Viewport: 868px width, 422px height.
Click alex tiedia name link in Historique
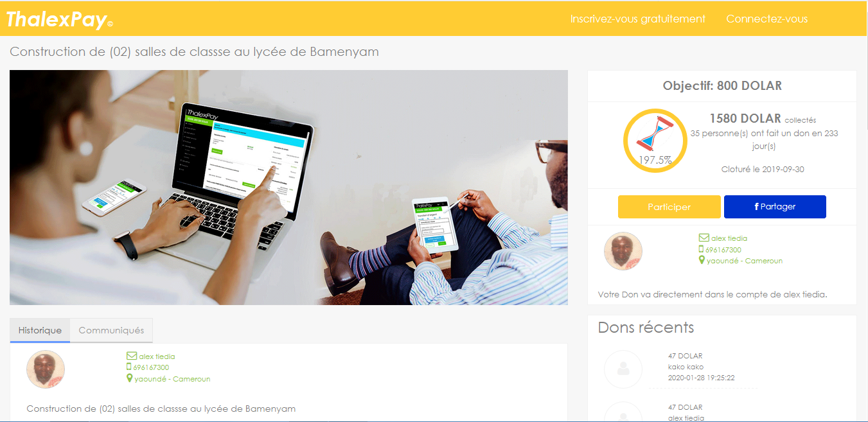pos(157,356)
